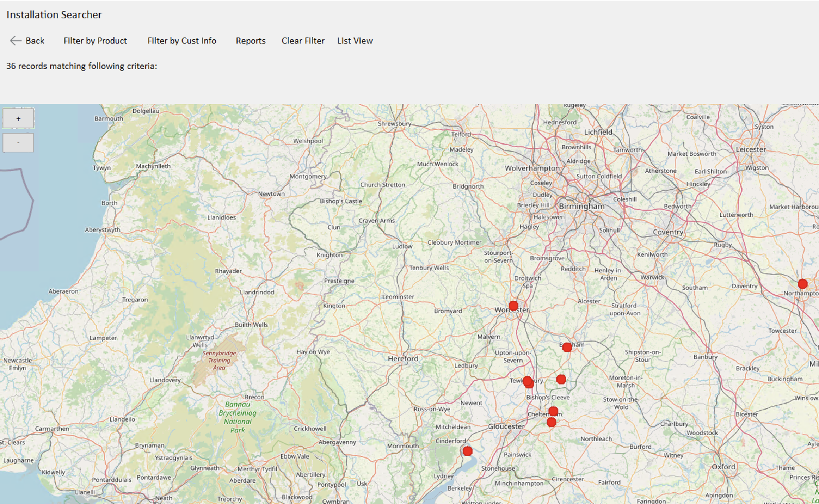This screenshot has height=504, width=819.
Task: Select the red marker just below Cheltenham label
Action: click(x=552, y=422)
